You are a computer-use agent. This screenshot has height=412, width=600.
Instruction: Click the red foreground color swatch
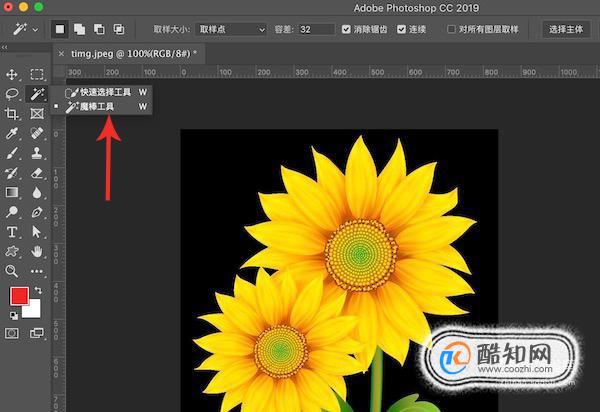pos(19,296)
